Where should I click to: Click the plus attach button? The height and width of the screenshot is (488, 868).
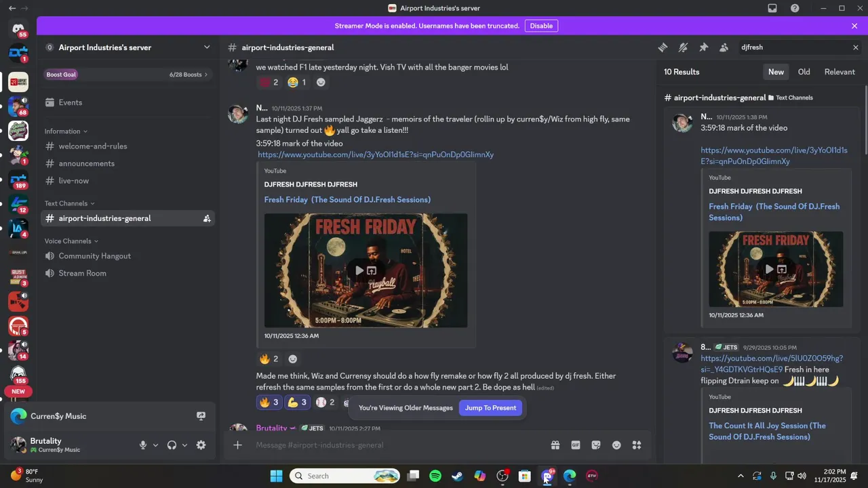click(x=237, y=445)
